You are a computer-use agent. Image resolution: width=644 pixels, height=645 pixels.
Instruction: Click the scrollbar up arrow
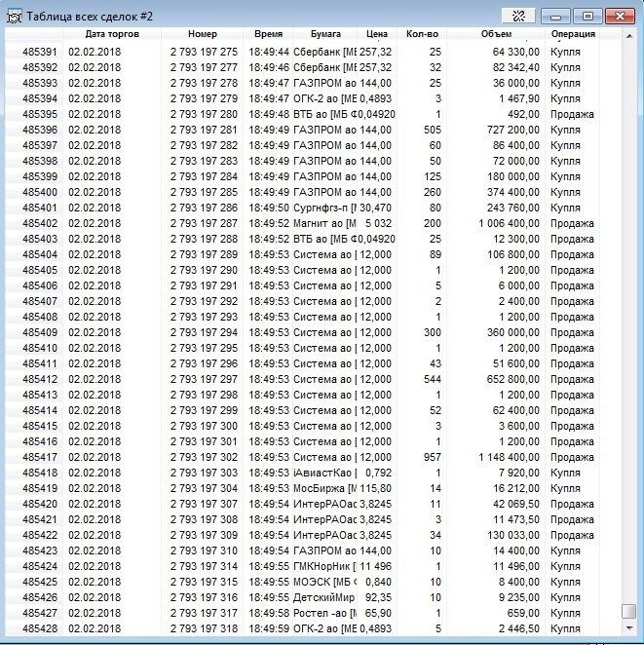pyautogui.click(x=629, y=36)
